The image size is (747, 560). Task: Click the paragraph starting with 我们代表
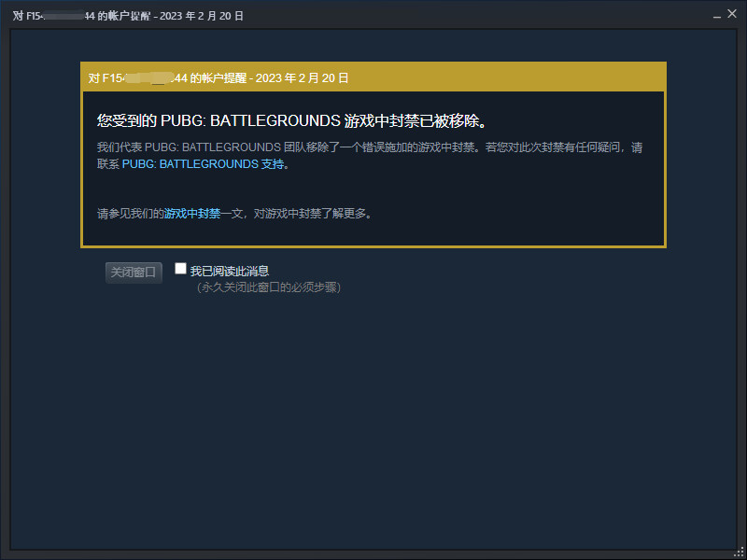coord(370,156)
